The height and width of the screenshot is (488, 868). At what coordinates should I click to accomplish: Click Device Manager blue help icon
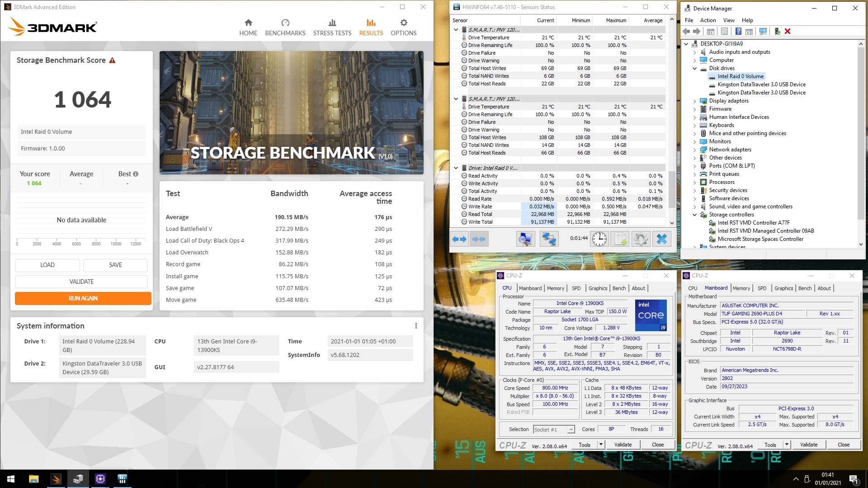(738, 31)
